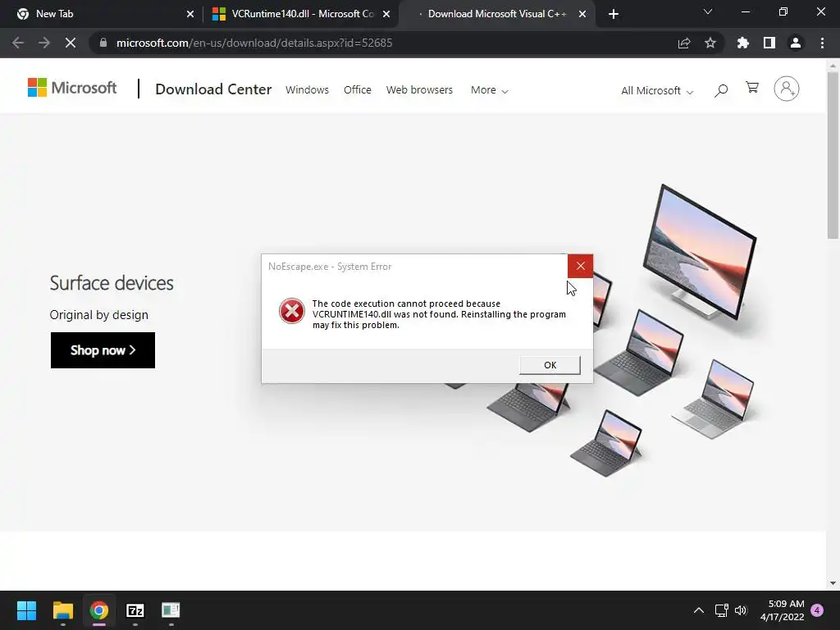
Task: Close the Download Microsoft Visual C++ tab
Action: point(582,14)
